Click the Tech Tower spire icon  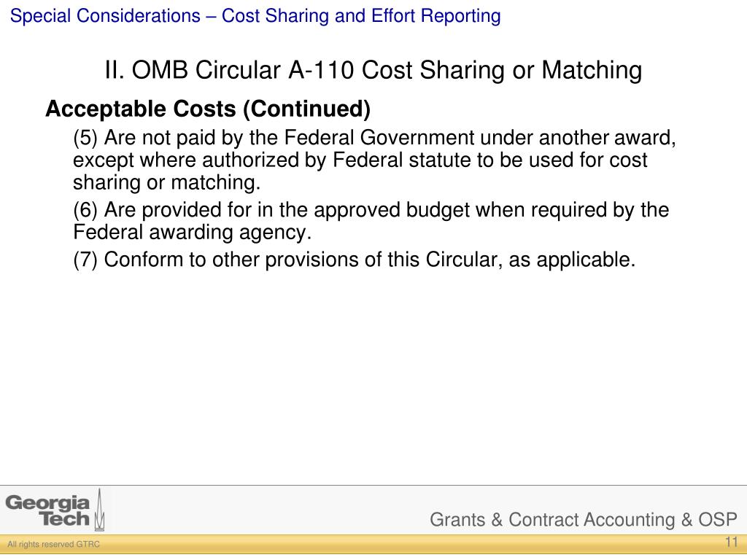click(99, 510)
